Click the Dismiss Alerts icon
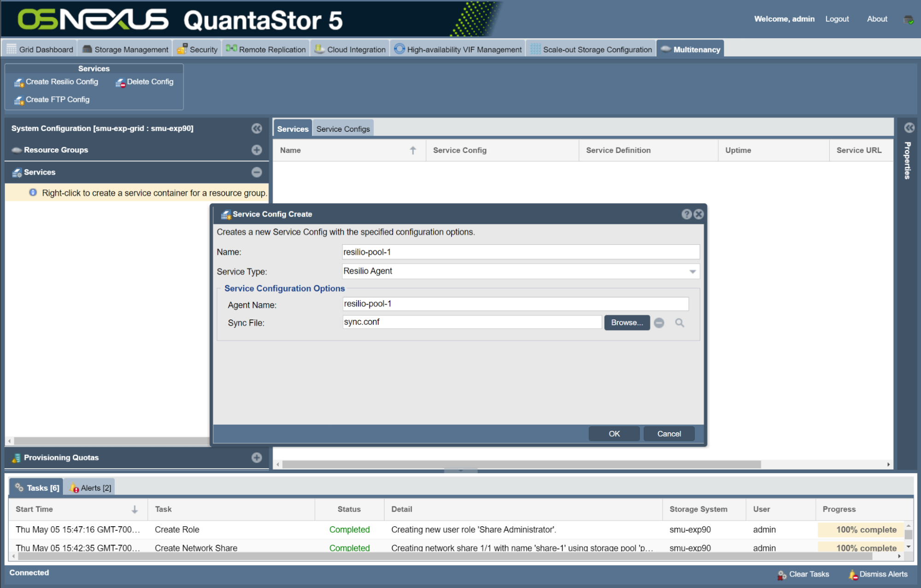 click(x=852, y=575)
